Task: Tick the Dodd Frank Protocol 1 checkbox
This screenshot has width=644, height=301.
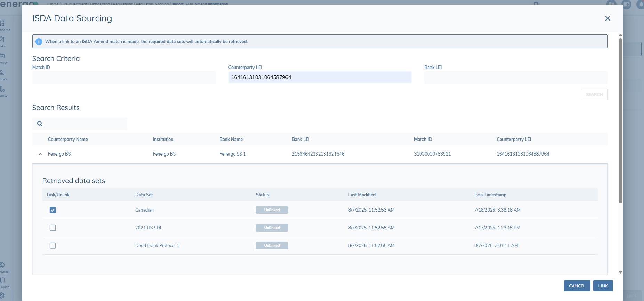Action: 53,246
